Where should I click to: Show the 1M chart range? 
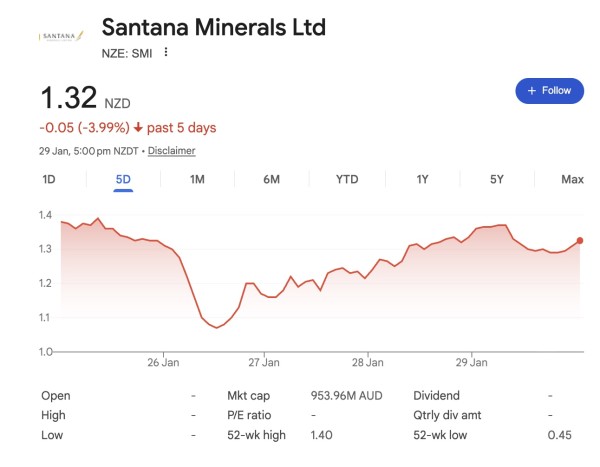[197, 180]
